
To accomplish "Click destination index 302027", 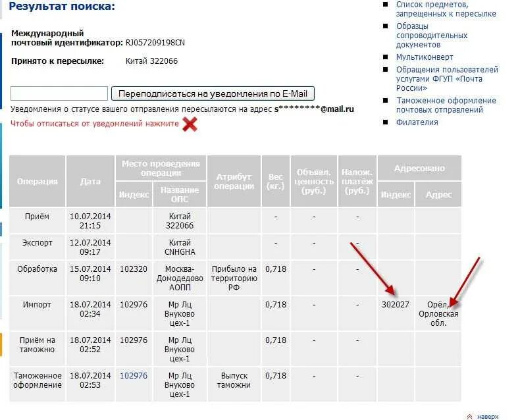I will [396, 304].
